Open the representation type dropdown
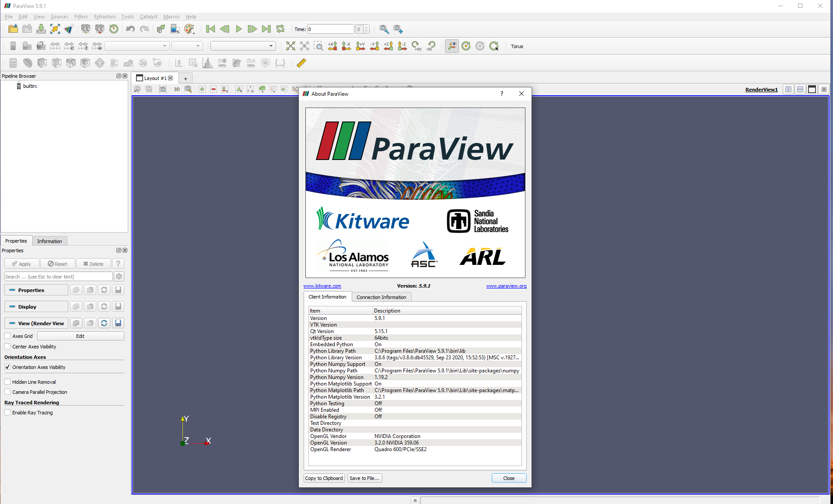 [x=243, y=46]
